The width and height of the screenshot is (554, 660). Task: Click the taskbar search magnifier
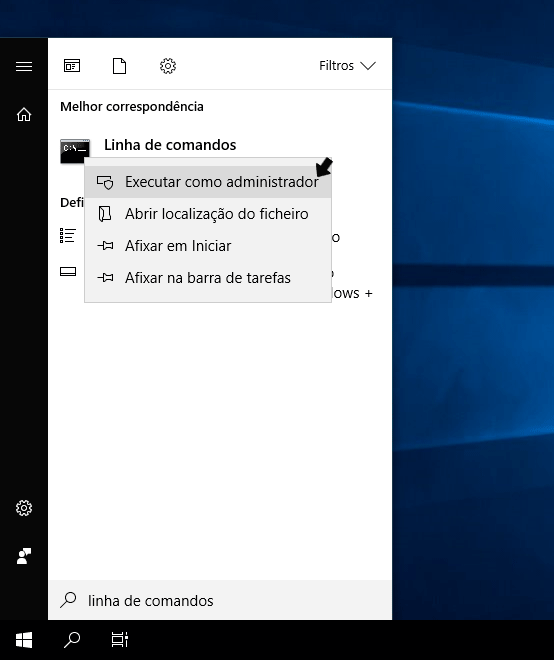72,640
